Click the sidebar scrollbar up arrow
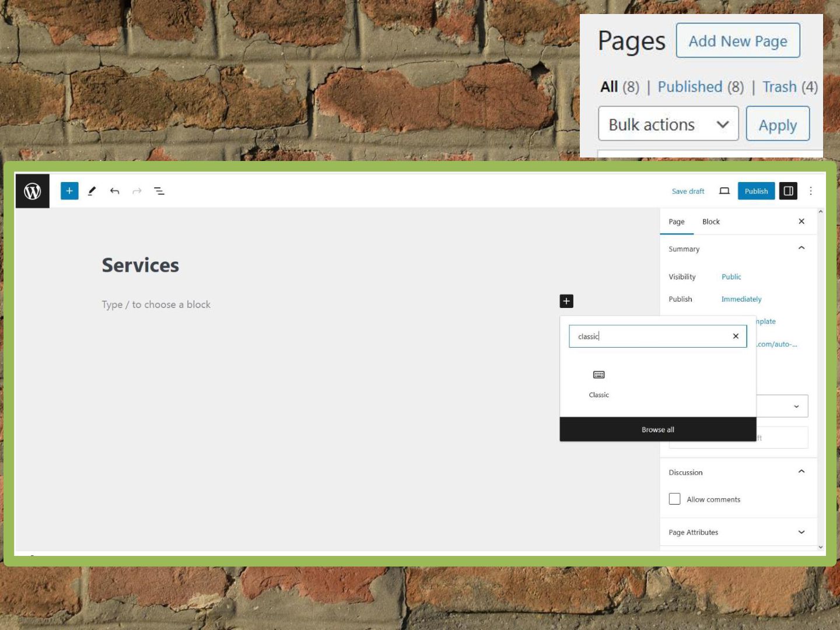840x630 pixels. coord(821,212)
